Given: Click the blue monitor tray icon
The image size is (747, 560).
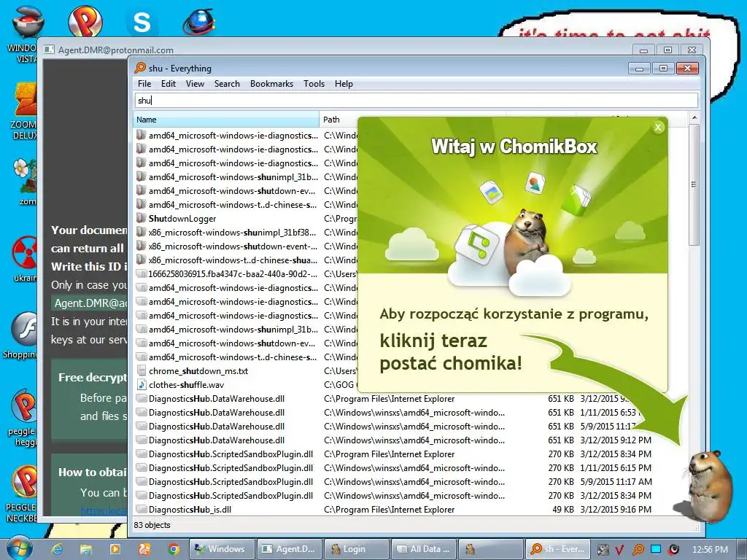Looking at the screenshot, I should (656, 549).
